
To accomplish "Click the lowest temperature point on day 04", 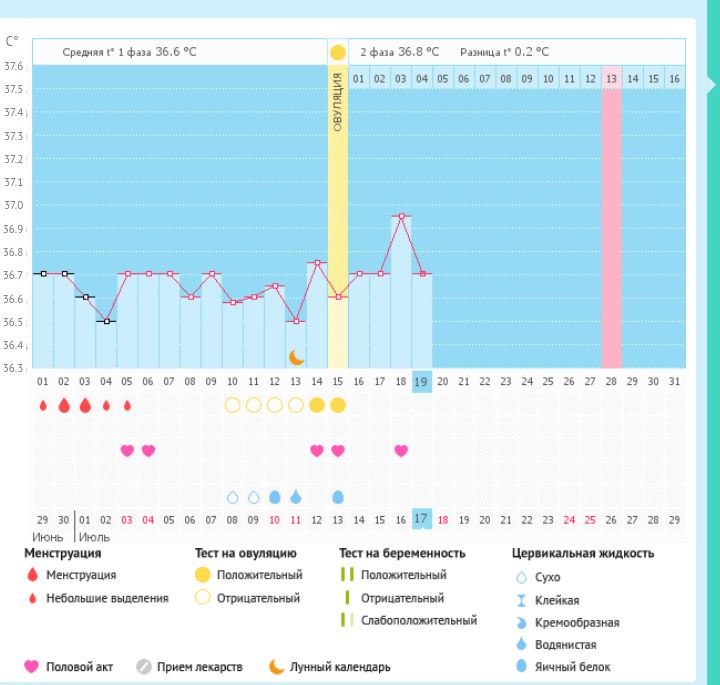I will point(106,321).
